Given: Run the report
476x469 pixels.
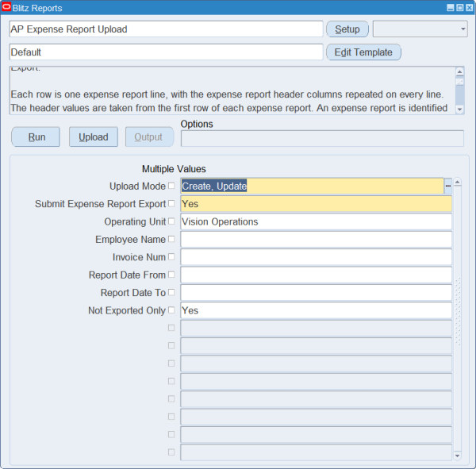Looking at the screenshot, I should click(x=36, y=137).
